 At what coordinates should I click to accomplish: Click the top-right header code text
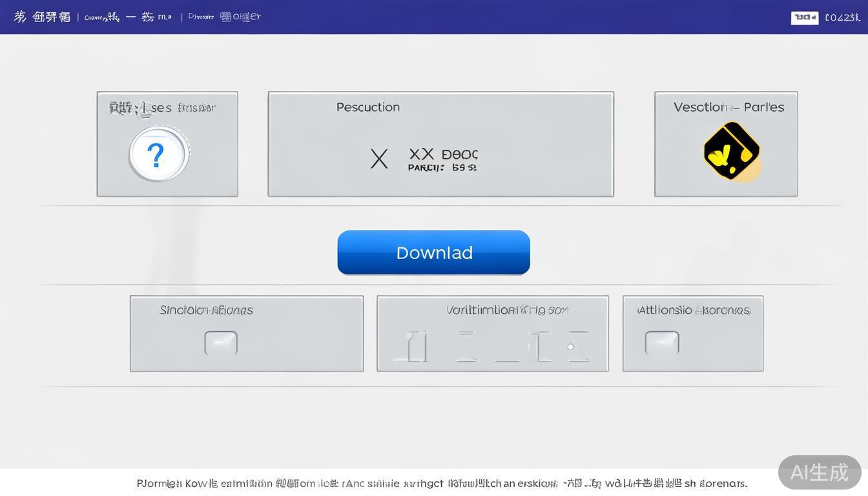[x=842, y=17]
